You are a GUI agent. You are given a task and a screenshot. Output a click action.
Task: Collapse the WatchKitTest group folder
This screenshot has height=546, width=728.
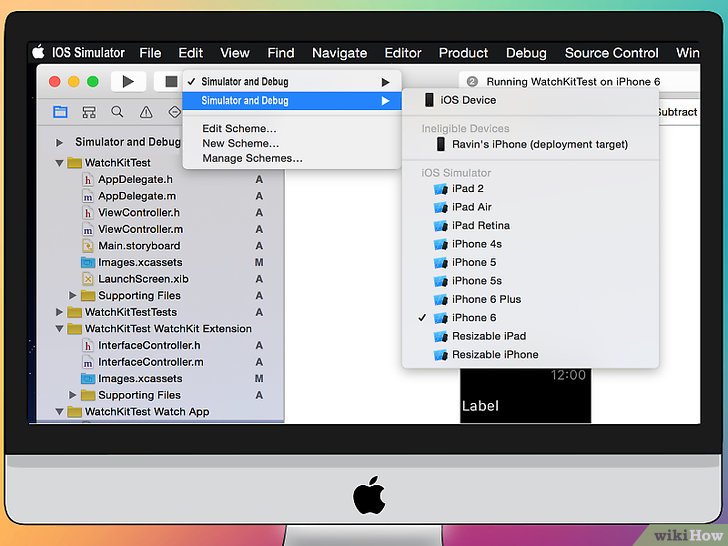tap(60, 163)
